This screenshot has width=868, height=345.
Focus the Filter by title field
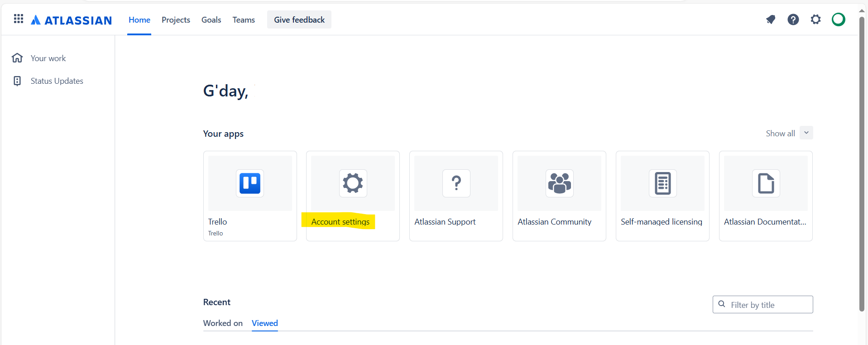(763, 305)
